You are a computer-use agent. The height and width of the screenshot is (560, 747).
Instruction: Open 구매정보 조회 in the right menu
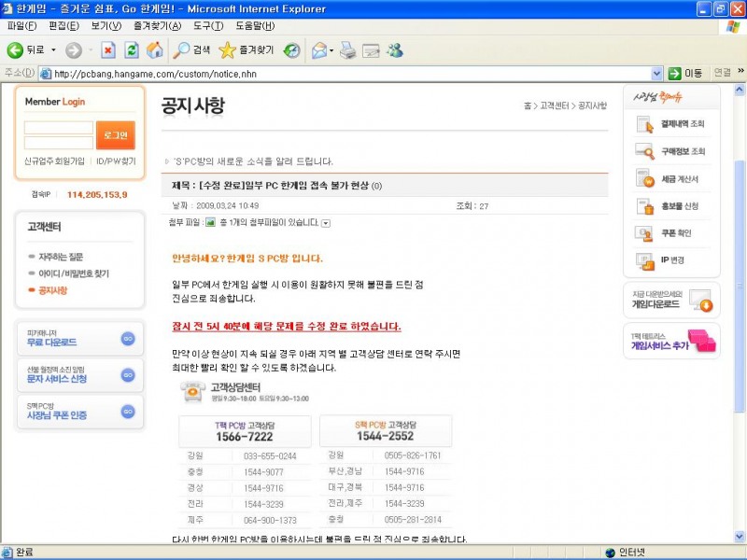pyautogui.click(x=671, y=151)
